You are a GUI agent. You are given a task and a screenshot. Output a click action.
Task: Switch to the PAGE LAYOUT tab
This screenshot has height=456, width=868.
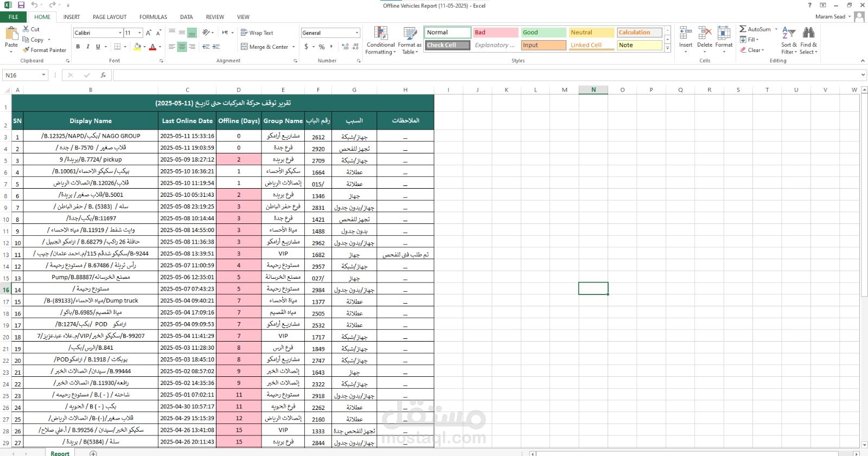point(110,17)
